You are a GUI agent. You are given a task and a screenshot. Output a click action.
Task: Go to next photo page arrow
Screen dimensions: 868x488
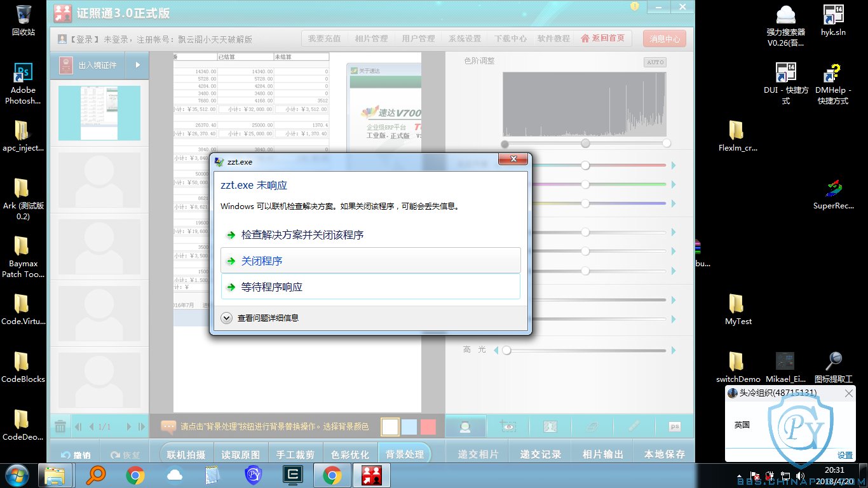coord(128,427)
